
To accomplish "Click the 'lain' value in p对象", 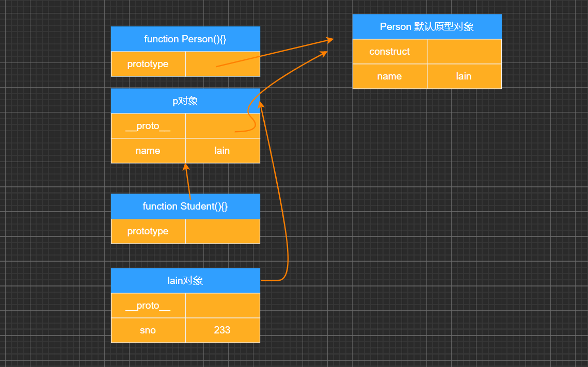I will (223, 150).
